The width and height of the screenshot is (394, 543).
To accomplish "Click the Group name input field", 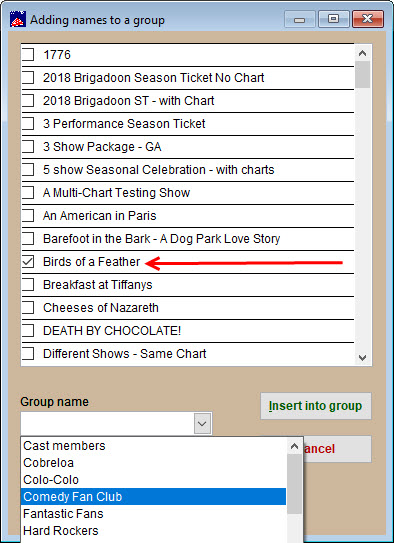I will click(x=107, y=423).
